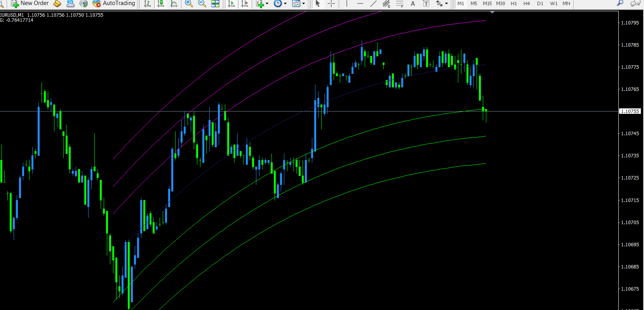Switch to the D1 timeframe

point(540,3)
